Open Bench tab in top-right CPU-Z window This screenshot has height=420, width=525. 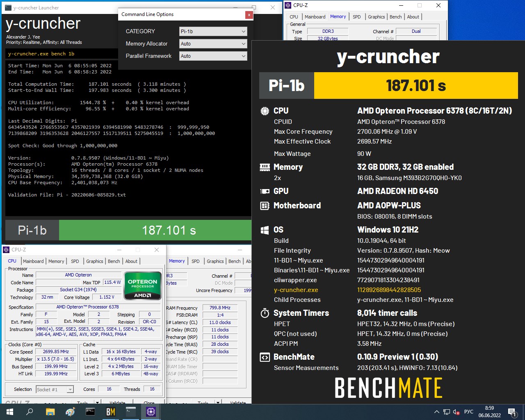[x=395, y=17]
